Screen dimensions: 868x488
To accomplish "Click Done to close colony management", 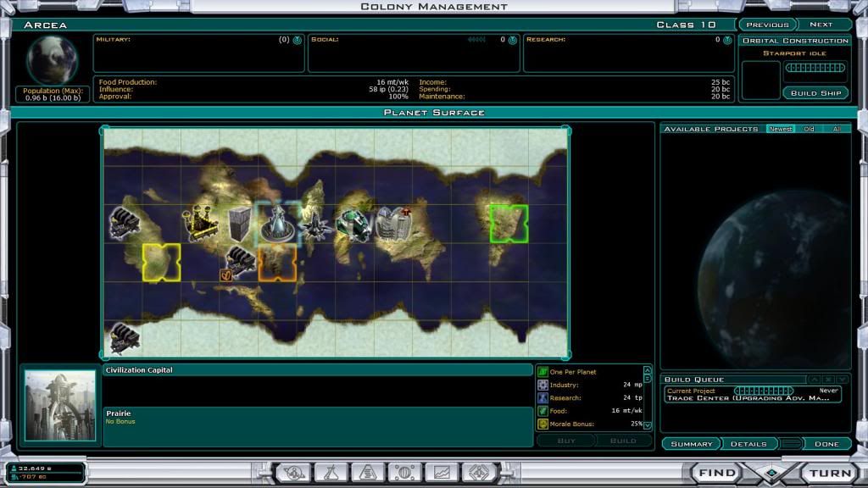I will [826, 444].
